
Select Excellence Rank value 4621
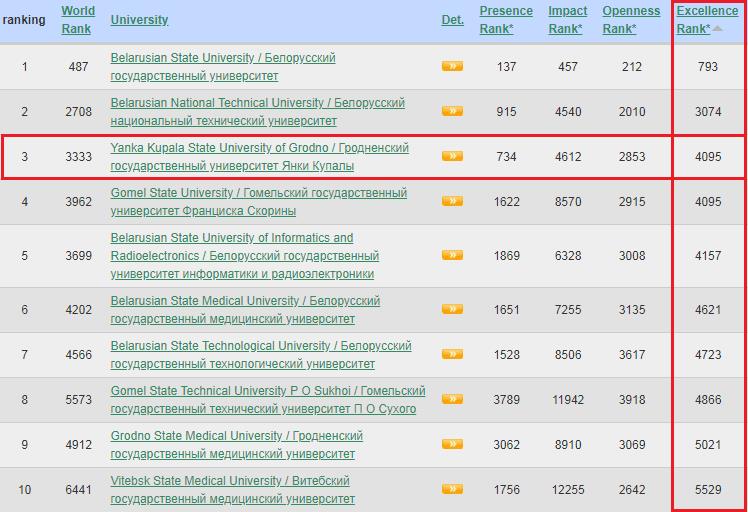[707, 310]
